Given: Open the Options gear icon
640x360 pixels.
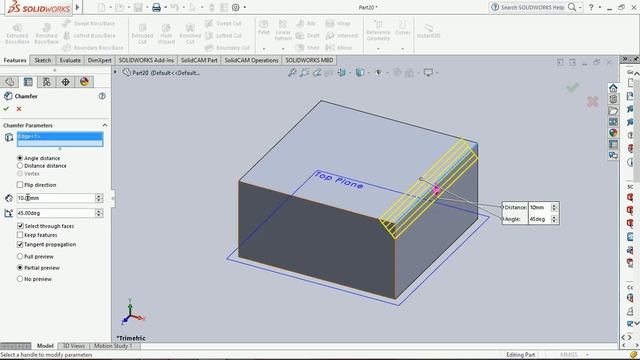Looking at the screenshot, I should coord(236,7).
